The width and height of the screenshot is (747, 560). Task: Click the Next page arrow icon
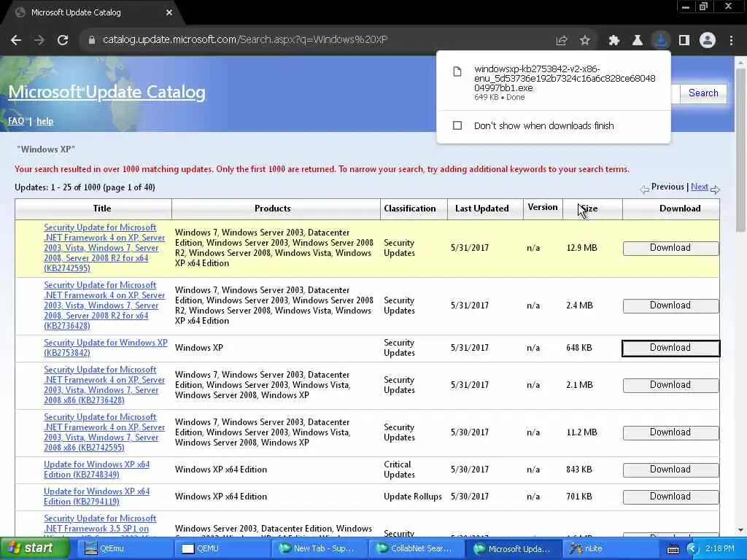click(x=715, y=190)
